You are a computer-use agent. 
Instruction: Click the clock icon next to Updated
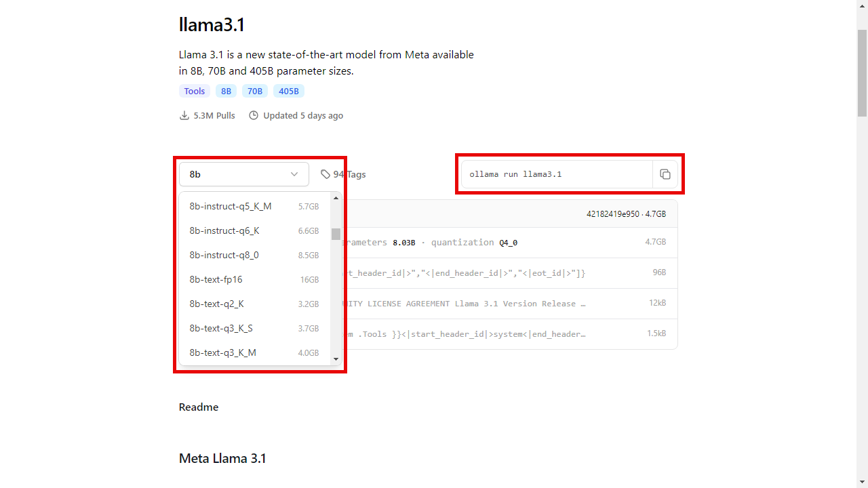(253, 115)
